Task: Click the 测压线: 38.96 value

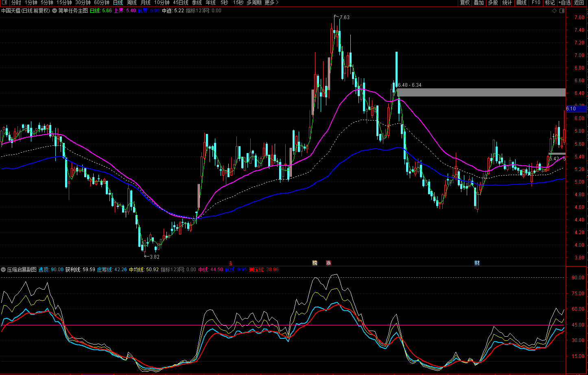Action: point(264,270)
